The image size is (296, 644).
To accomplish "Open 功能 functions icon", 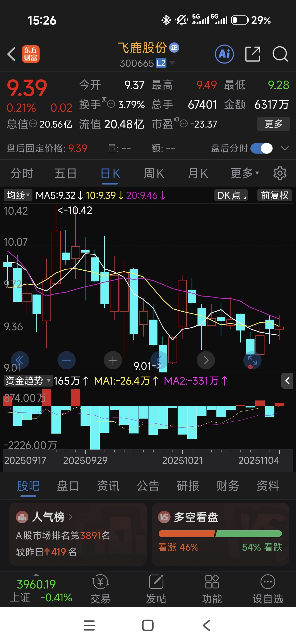I will [x=212, y=589].
